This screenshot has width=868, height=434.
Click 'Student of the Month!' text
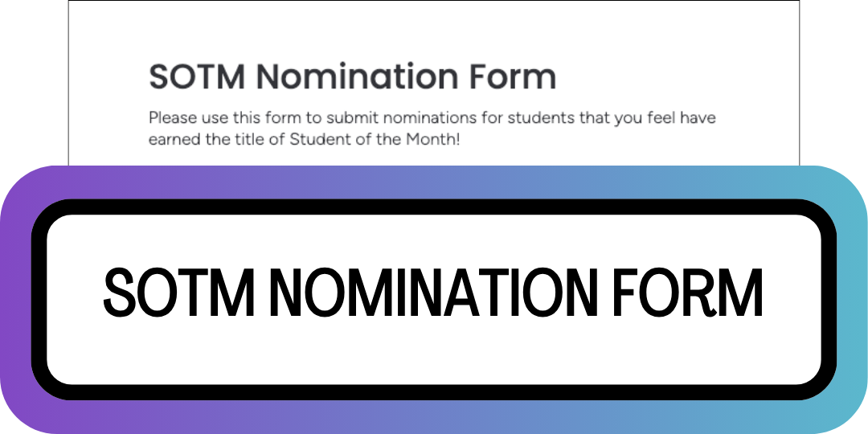point(375,140)
